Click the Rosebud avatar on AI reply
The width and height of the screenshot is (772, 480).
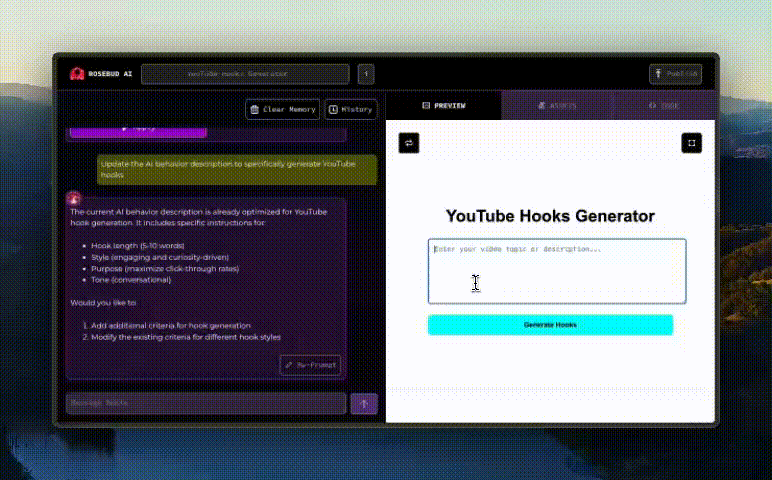pyautogui.click(x=73, y=198)
